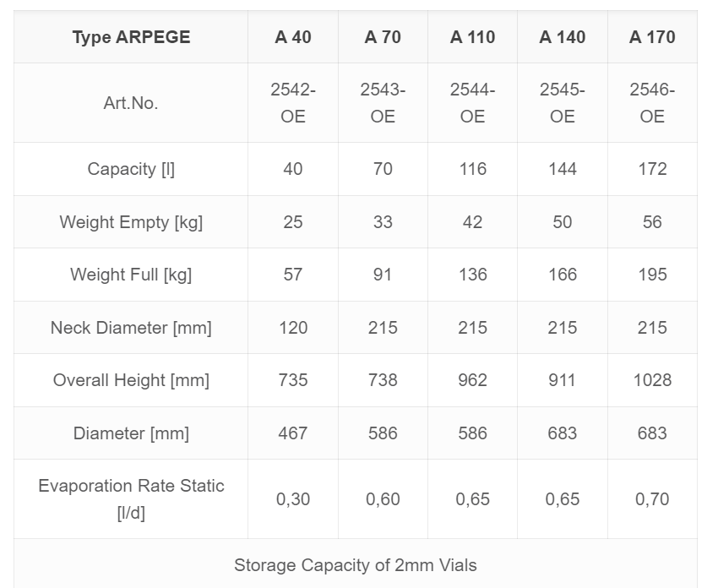Click the Overall Height [mm] label
718x588 pixels.
tap(131, 380)
